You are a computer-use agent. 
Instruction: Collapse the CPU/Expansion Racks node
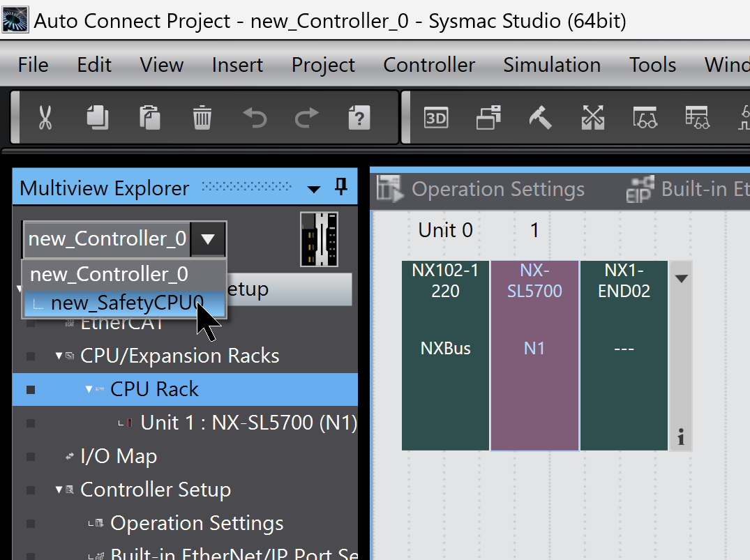(59, 356)
